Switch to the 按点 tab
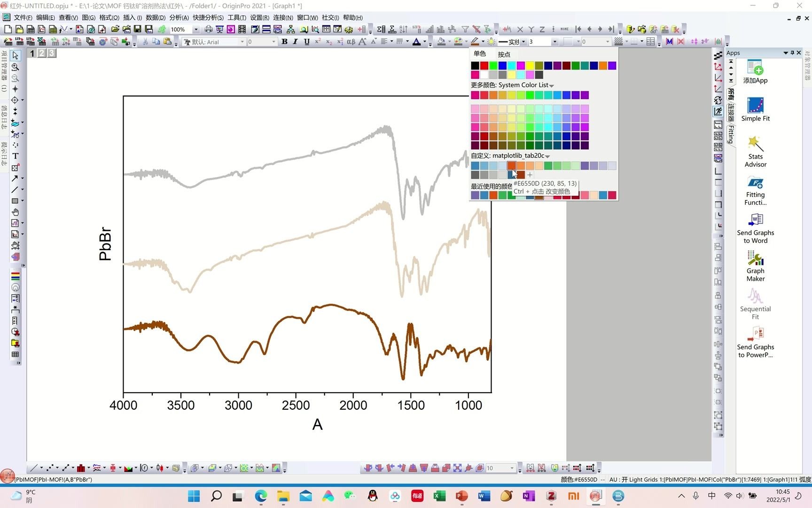The width and height of the screenshot is (812, 508). point(504,54)
